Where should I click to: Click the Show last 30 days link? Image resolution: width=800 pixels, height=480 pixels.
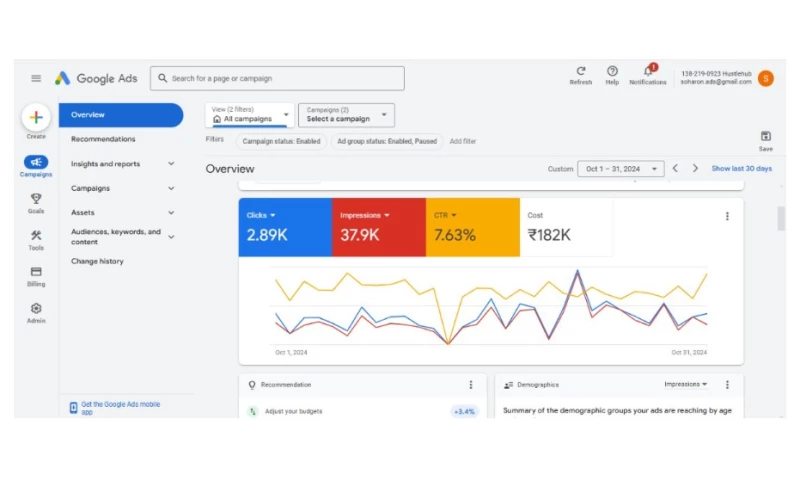coord(741,169)
